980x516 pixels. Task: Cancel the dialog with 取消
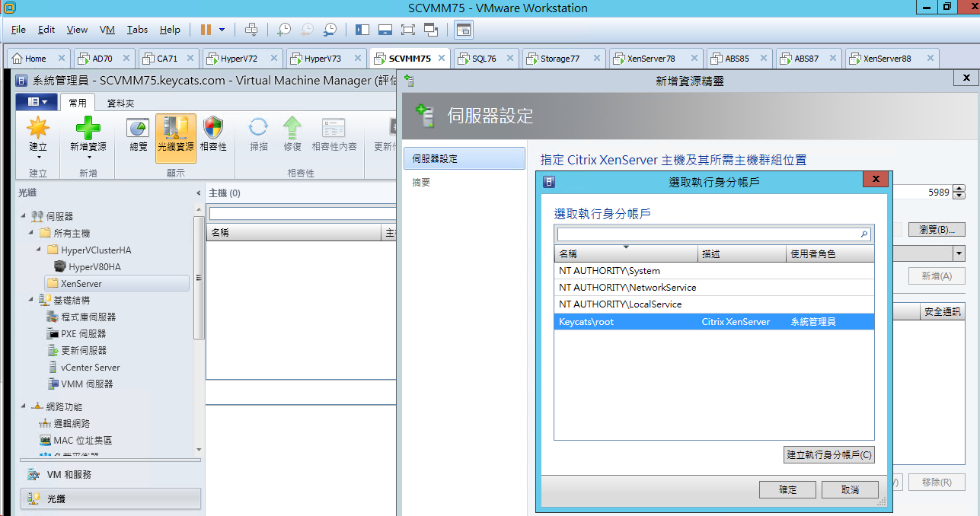click(851, 489)
